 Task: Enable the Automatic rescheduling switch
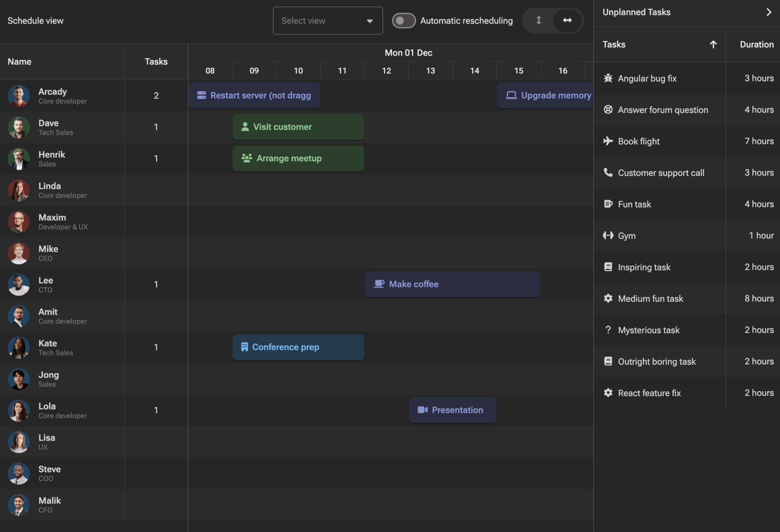coord(404,21)
